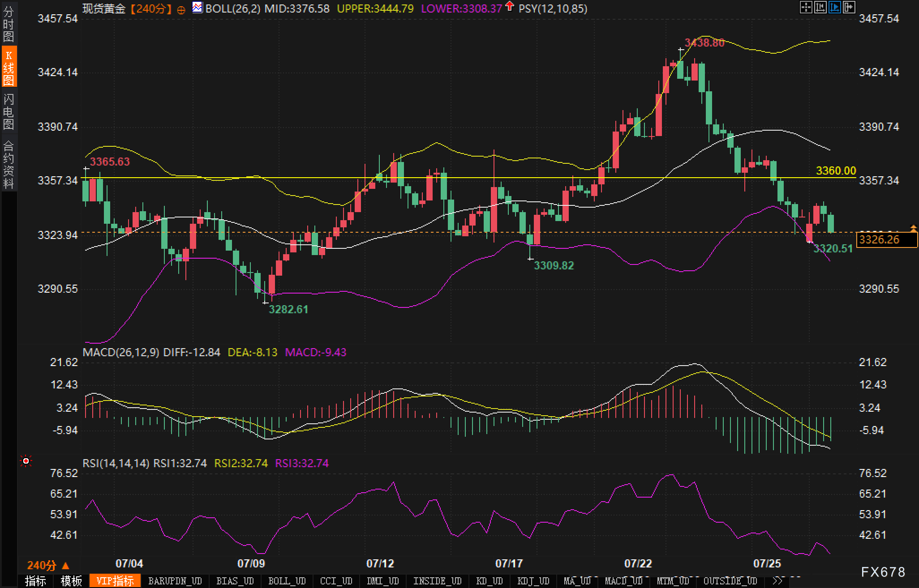Click the second chart axis mode icon

820,7
